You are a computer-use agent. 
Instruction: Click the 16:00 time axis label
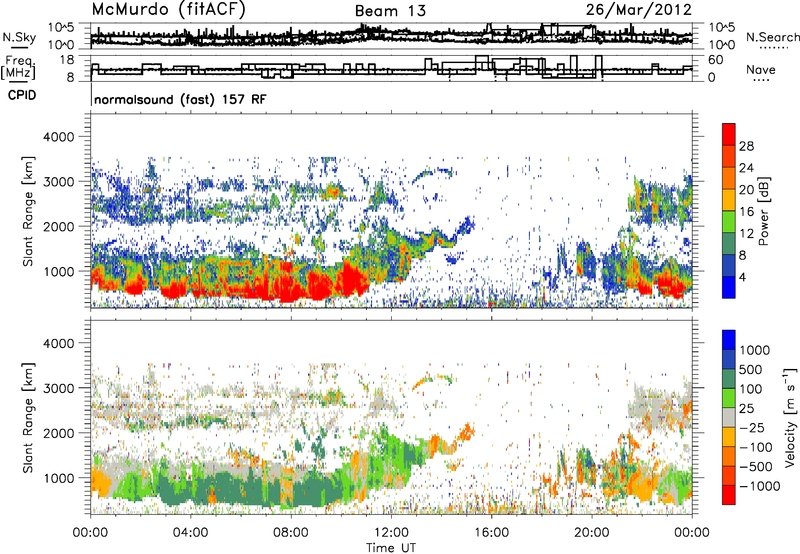tap(491, 533)
